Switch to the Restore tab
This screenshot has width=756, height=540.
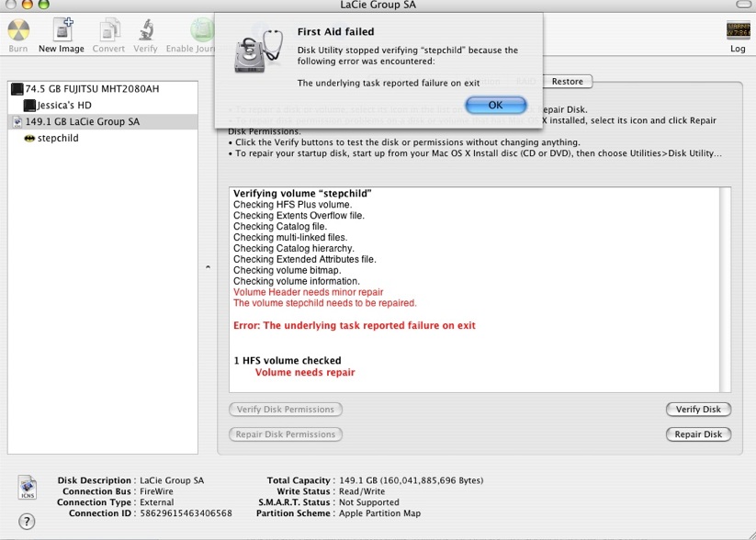(568, 82)
